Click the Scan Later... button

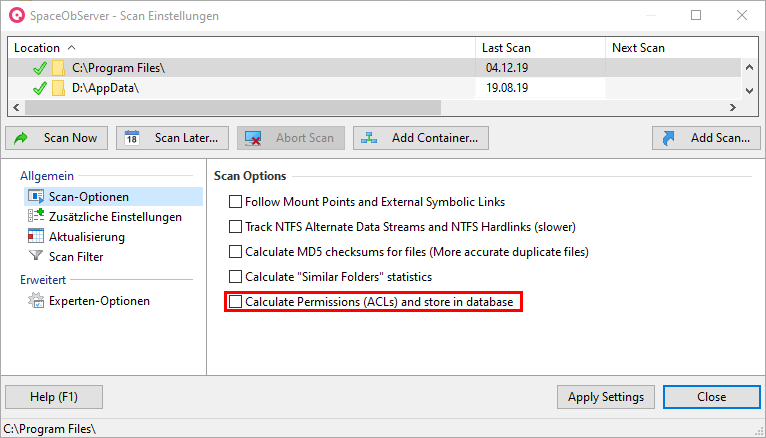tap(172, 138)
